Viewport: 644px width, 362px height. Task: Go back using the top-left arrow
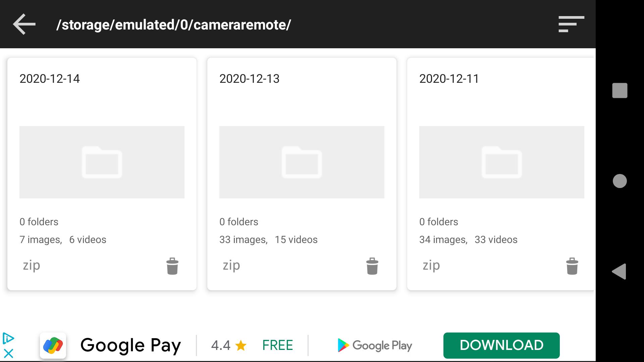pos(24,24)
